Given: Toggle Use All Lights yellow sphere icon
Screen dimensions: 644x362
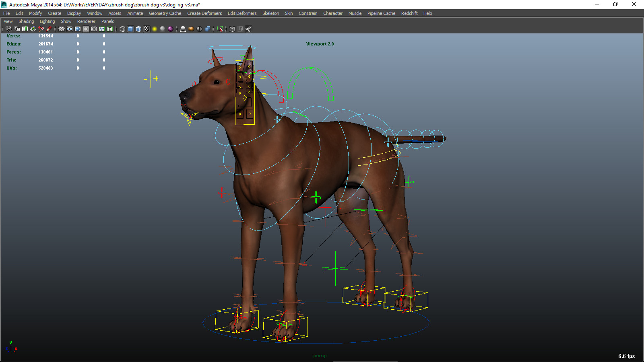Looking at the screenshot, I should pos(155,29).
